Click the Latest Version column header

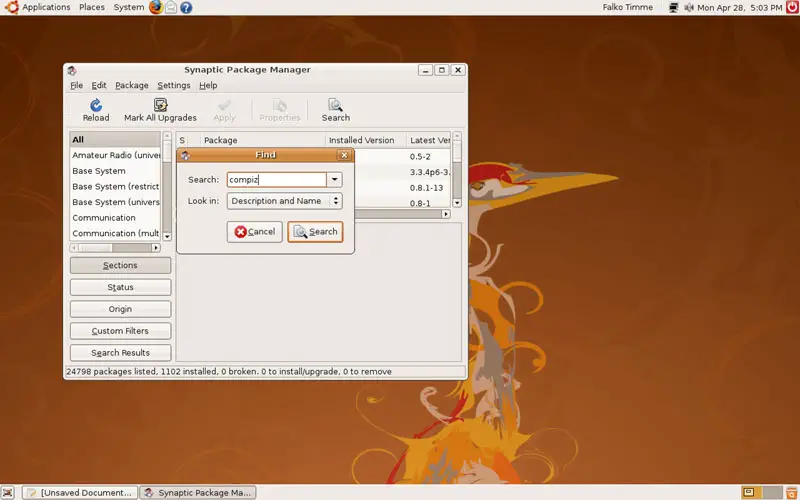pos(429,140)
